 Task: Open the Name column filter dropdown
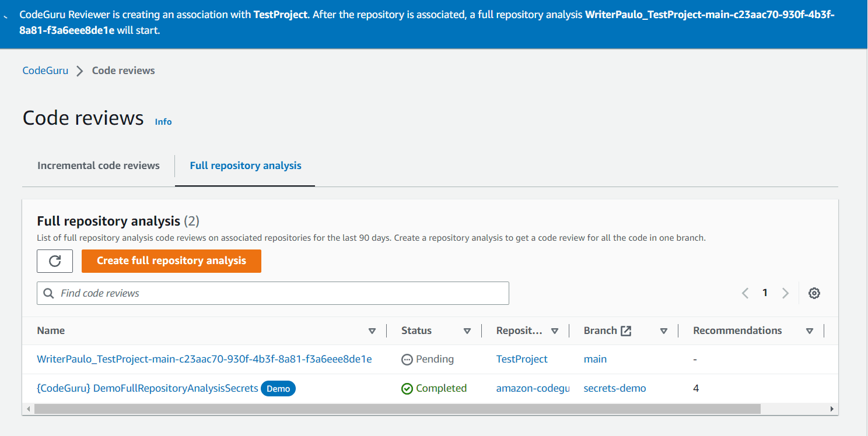click(372, 330)
